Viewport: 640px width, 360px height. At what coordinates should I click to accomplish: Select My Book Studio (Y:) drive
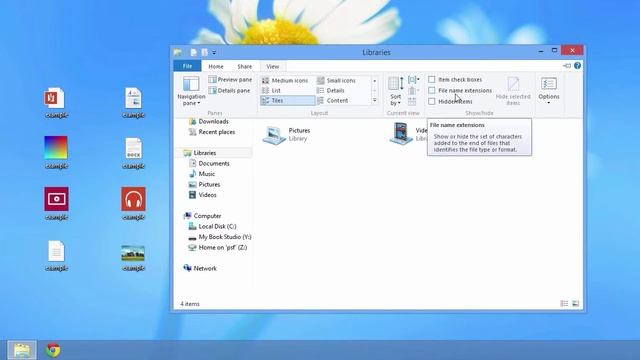(220, 237)
